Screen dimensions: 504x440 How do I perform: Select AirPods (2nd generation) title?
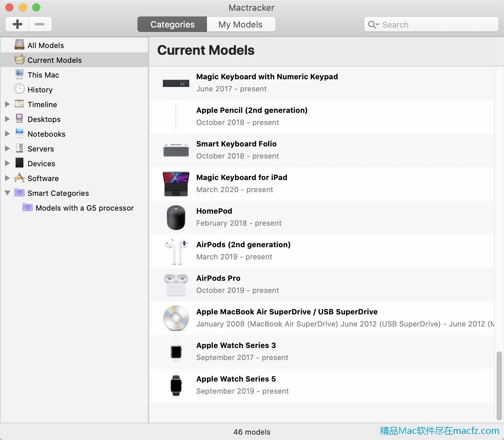coord(244,245)
